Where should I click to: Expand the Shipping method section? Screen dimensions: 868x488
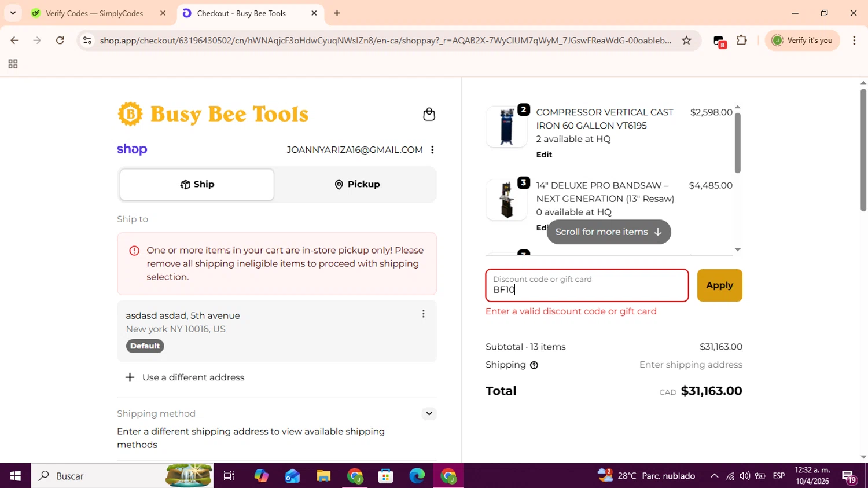[x=429, y=413]
